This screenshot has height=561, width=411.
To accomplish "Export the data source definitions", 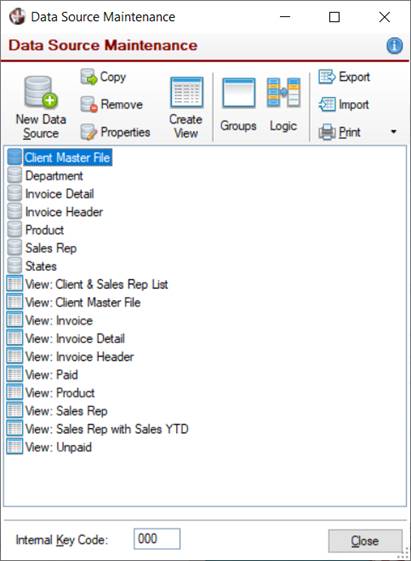I will (x=344, y=77).
